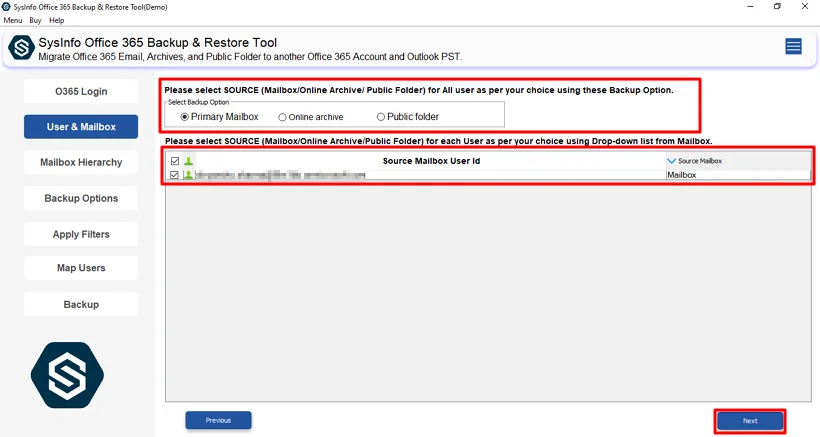Click the Next button
This screenshot has width=820, height=437.
tap(750, 421)
